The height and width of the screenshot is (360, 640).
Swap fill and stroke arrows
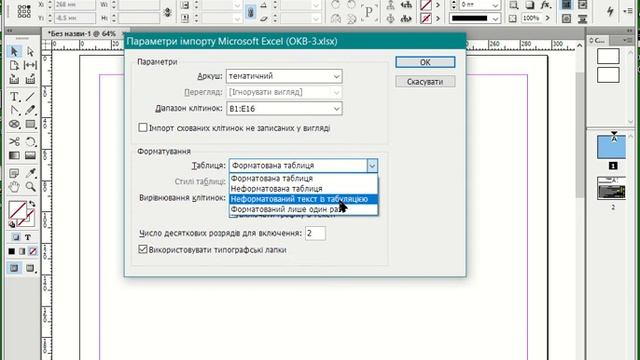pos(32,203)
